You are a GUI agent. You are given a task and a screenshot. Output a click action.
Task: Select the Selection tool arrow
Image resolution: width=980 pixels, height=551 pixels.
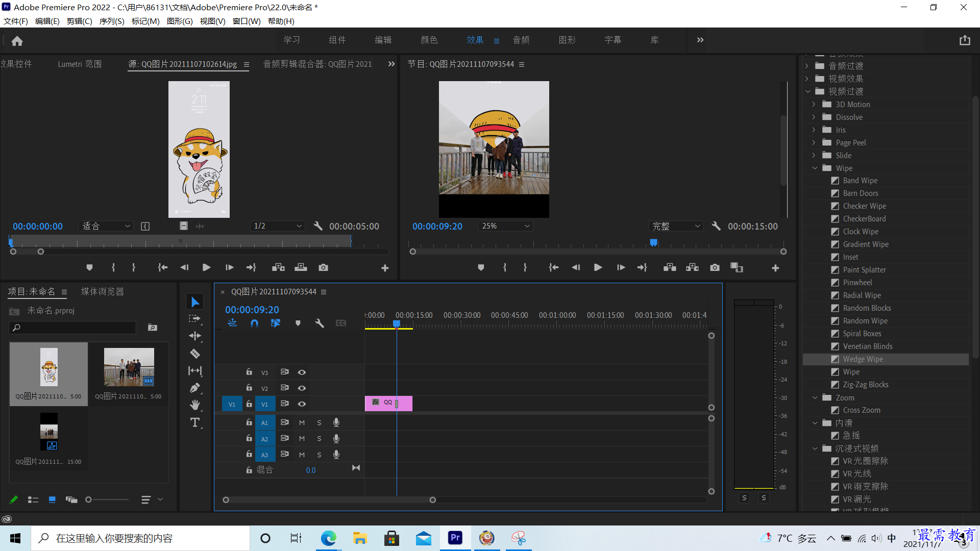point(195,302)
